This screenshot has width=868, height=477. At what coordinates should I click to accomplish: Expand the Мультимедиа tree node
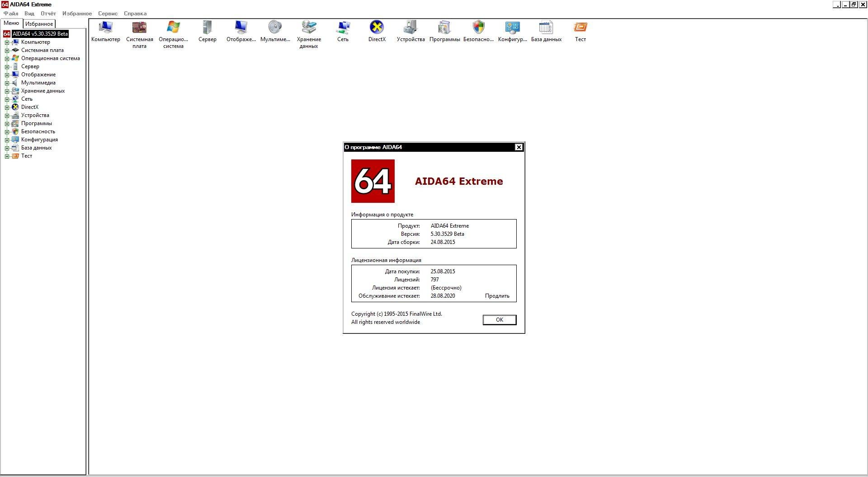point(7,83)
